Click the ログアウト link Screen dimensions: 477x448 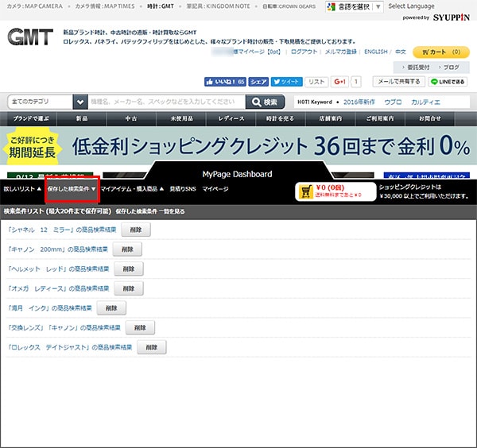[304, 52]
